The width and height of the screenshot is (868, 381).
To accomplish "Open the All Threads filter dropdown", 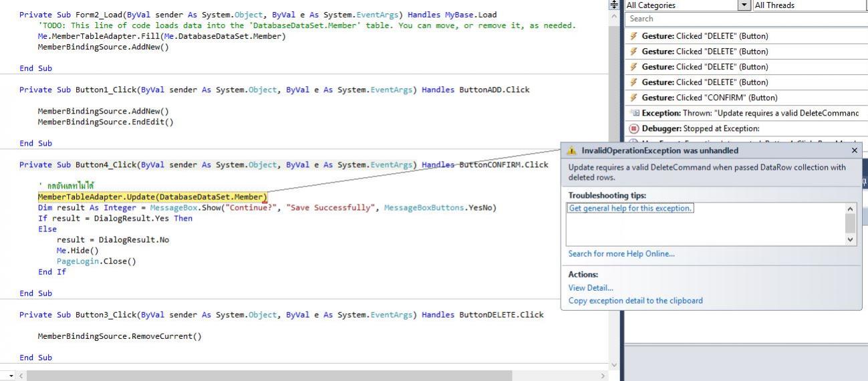I will click(x=809, y=5).
